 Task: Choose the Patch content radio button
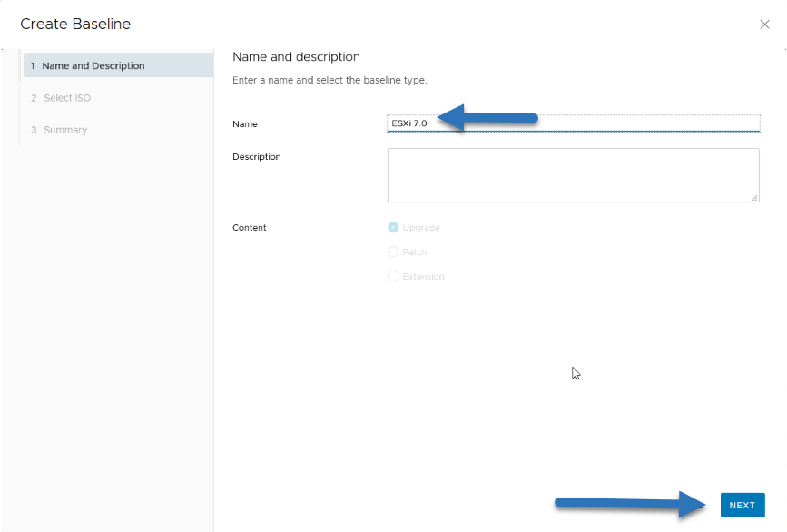(x=393, y=251)
